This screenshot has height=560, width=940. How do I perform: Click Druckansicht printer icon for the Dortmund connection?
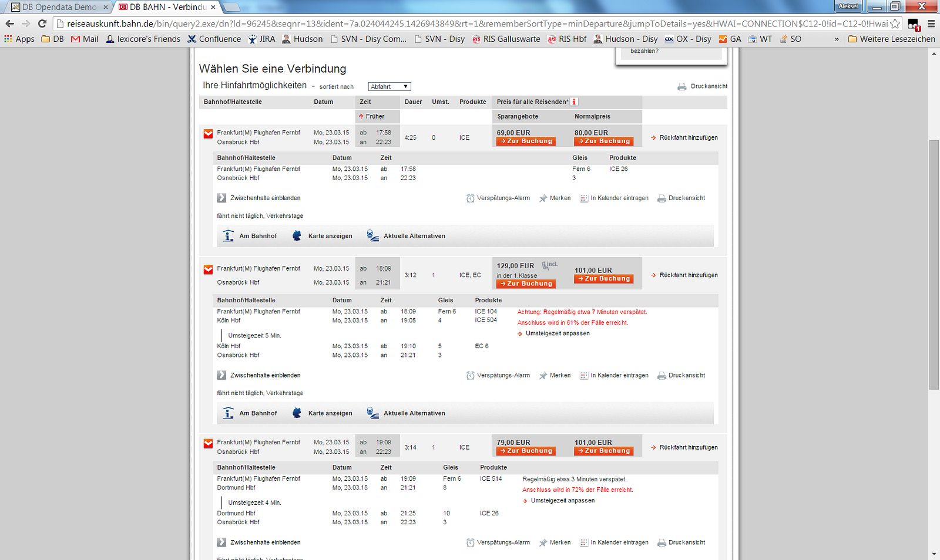[662, 543]
